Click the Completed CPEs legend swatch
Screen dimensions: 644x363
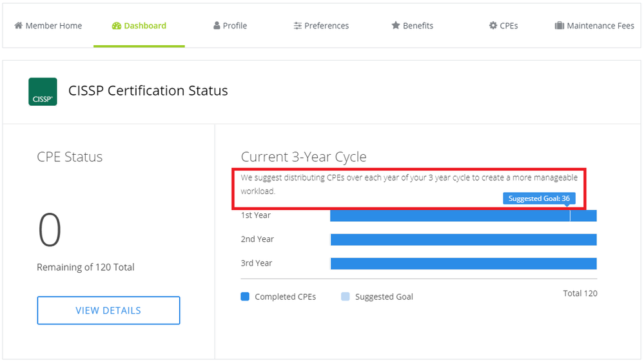(x=245, y=297)
